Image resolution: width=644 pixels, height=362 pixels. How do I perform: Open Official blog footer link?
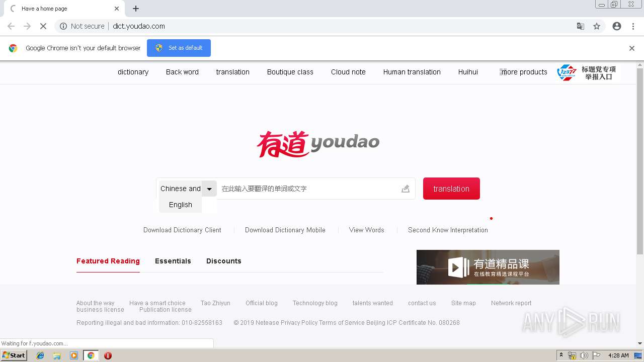coord(262,303)
